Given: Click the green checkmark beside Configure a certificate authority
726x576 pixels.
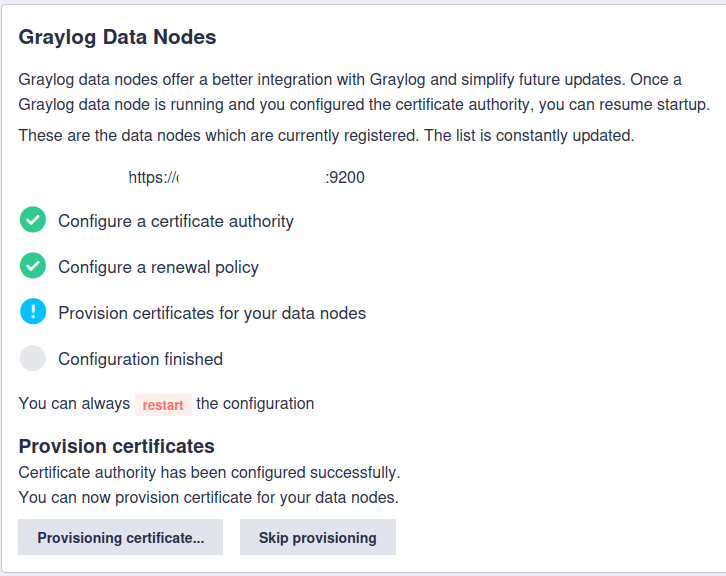Looking at the screenshot, I should click(33, 219).
